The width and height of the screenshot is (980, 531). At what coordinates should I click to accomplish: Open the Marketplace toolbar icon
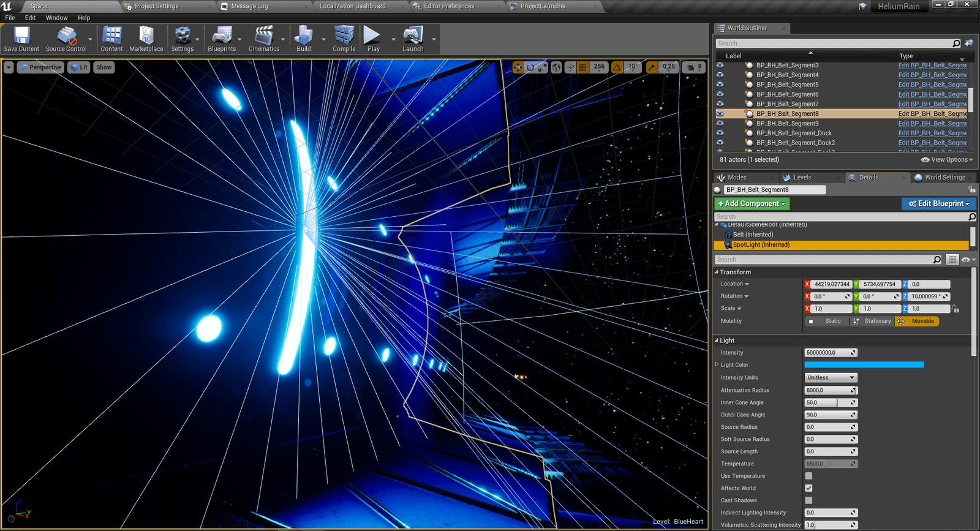(x=146, y=39)
